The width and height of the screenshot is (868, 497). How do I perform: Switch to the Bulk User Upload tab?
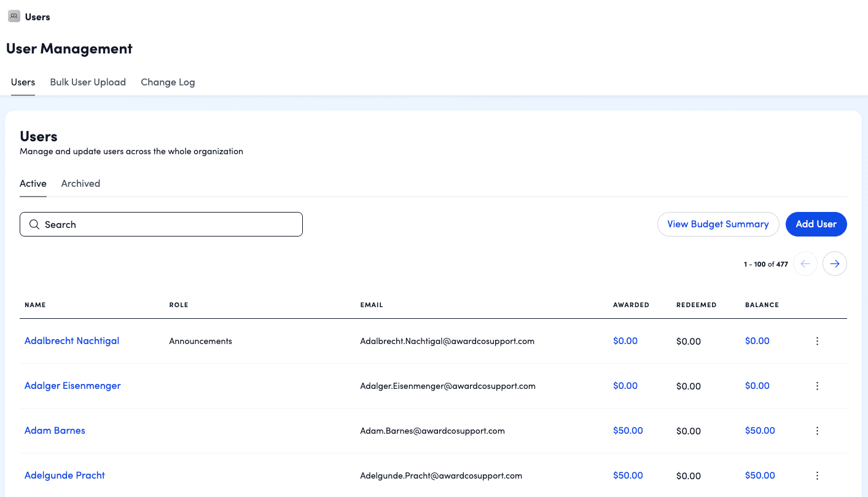click(88, 82)
